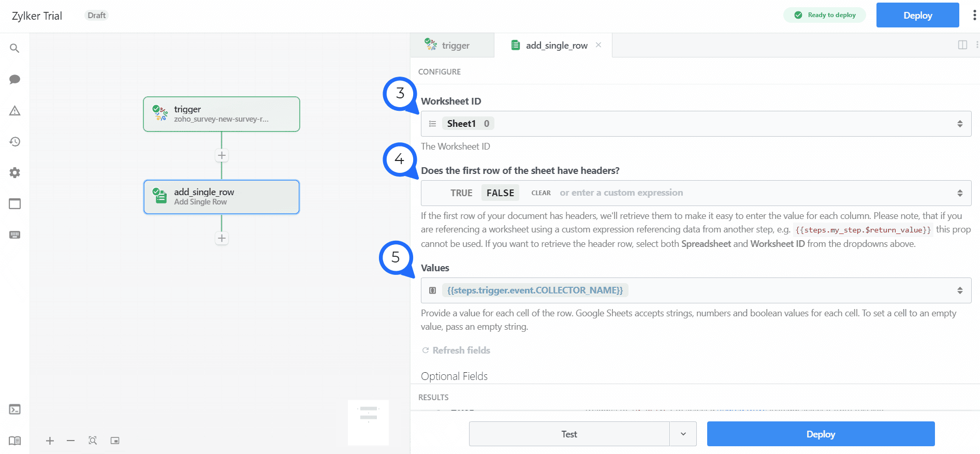The image size is (980, 454).
Task: Expand the Worksheet ID dropdown
Action: (x=959, y=124)
